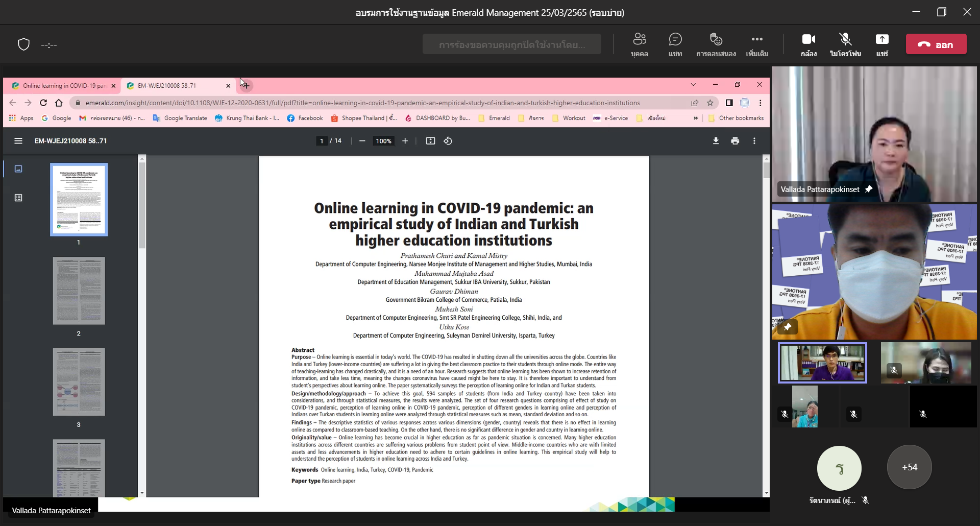
Task: Download the PDF document
Action: tap(716, 141)
